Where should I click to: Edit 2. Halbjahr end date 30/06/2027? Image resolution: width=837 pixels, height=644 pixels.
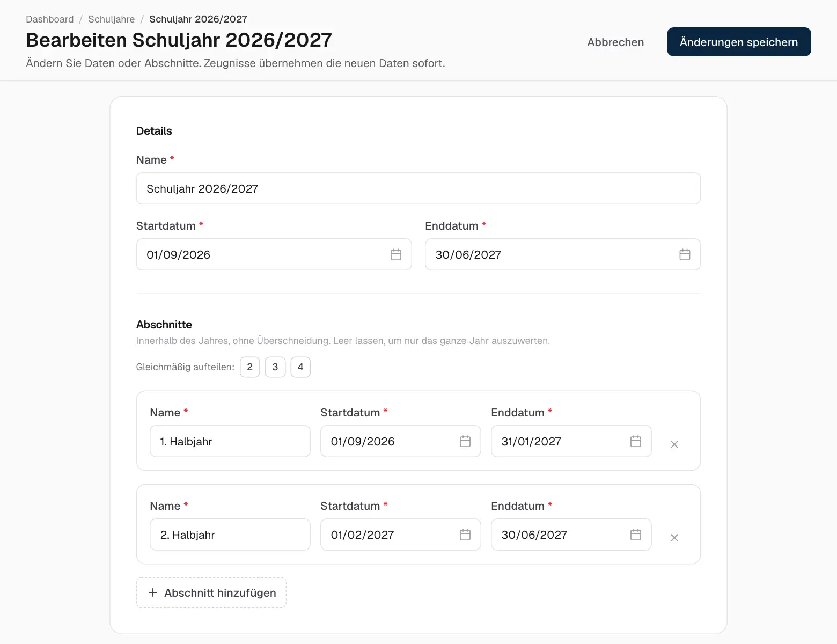pyautogui.click(x=571, y=535)
